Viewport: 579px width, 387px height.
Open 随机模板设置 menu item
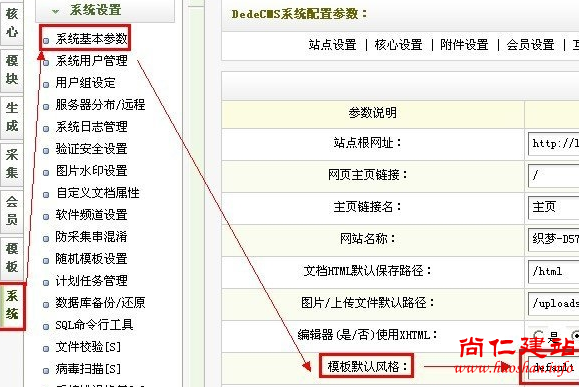pyautogui.click(x=92, y=258)
